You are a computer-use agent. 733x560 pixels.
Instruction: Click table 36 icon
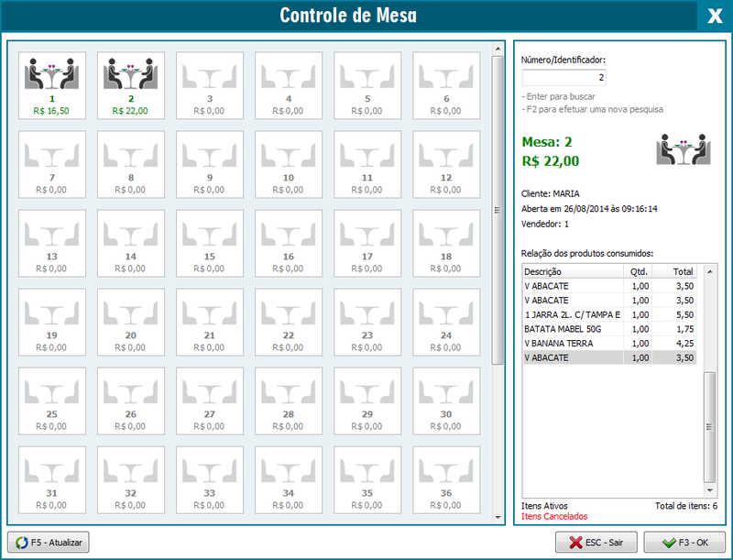(x=446, y=479)
